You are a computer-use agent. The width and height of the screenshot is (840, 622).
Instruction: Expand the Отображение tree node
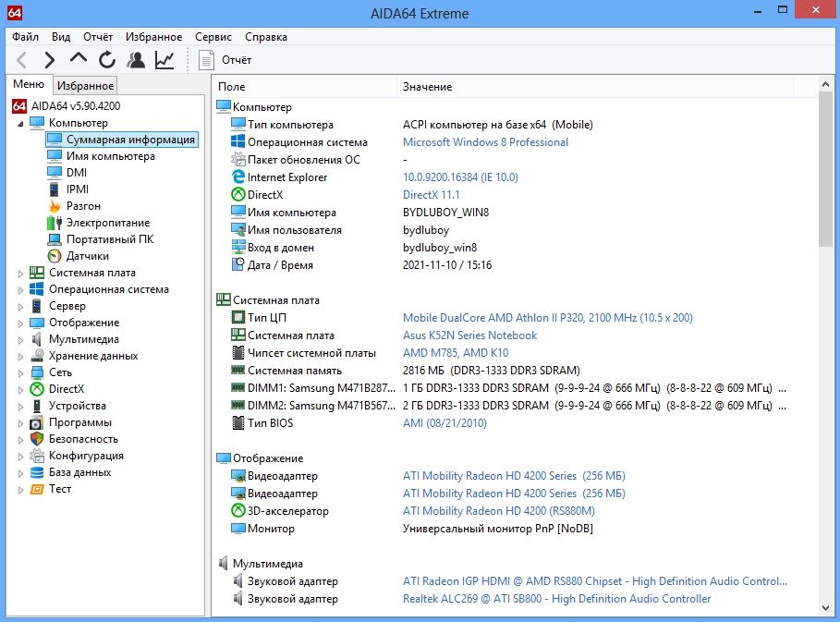[20, 323]
